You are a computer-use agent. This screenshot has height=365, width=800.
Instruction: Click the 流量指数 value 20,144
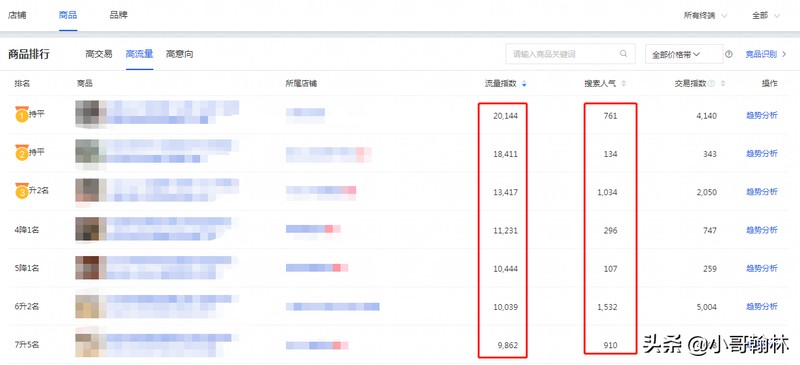coord(505,116)
